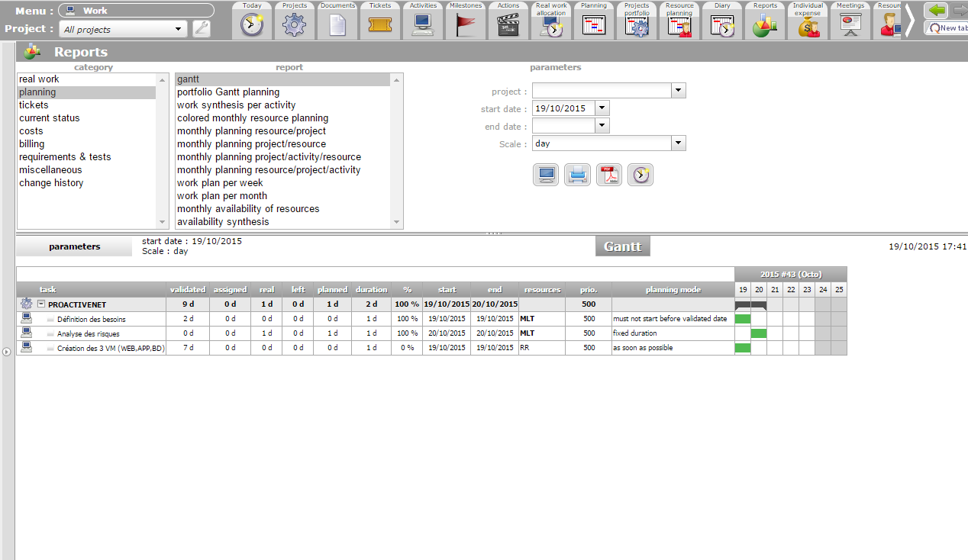
Task: Click the 'fixed duration' planning mode cell
Action: tap(673, 333)
